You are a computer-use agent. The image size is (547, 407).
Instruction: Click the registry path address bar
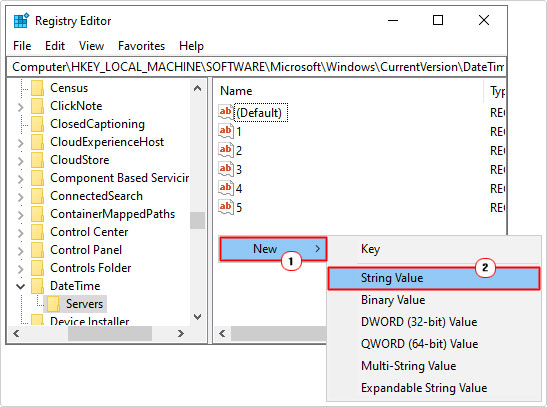point(256,67)
